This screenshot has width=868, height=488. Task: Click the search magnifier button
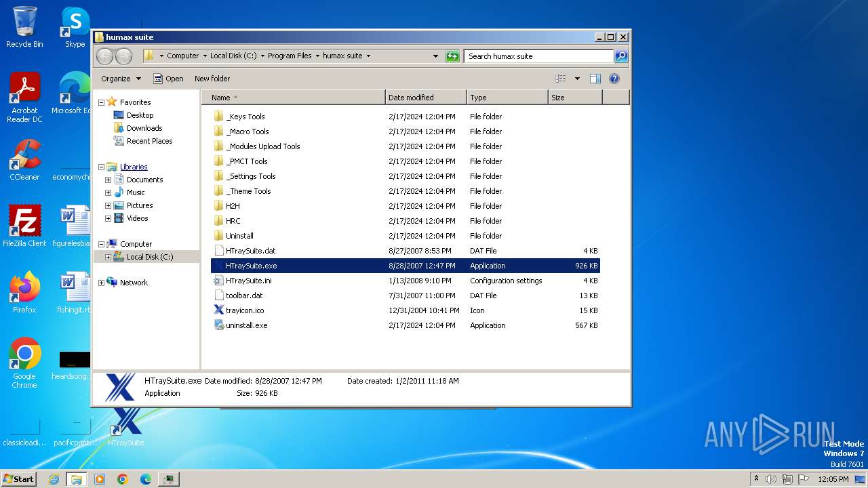pos(621,56)
